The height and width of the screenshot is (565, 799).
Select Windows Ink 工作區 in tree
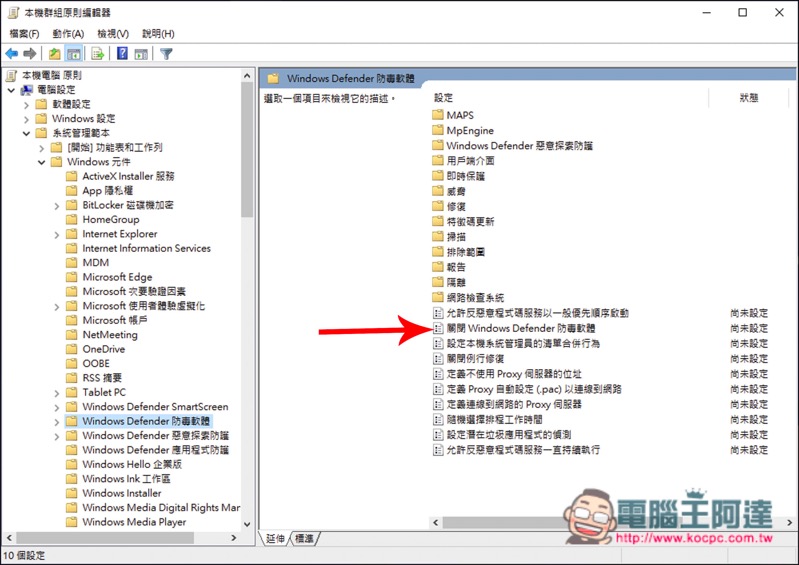[x=126, y=478]
